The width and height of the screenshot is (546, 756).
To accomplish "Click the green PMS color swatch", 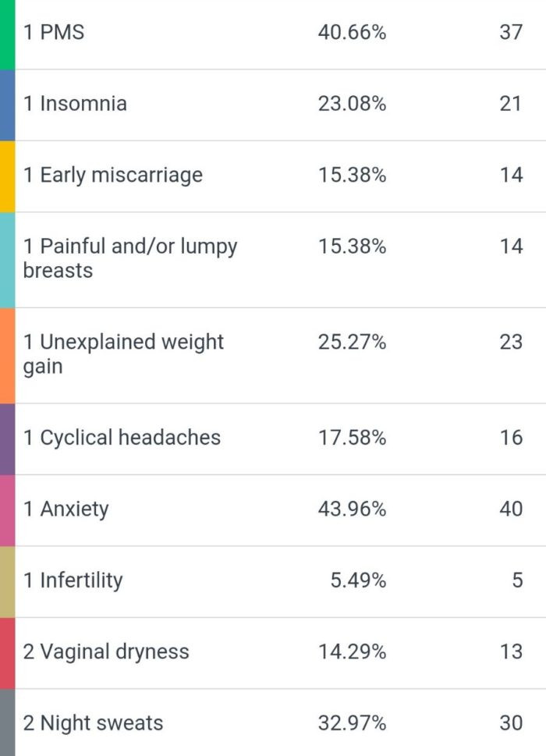I will pyautogui.click(x=7, y=34).
